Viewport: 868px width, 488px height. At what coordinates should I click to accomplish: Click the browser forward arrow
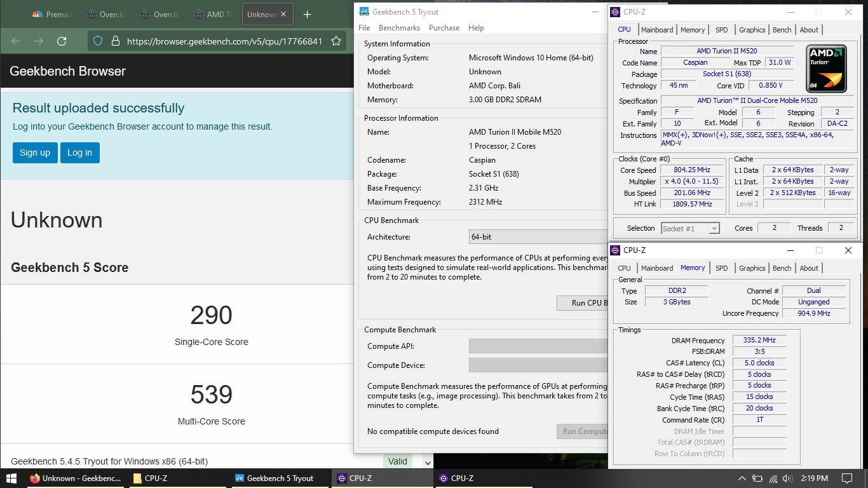click(x=39, y=41)
